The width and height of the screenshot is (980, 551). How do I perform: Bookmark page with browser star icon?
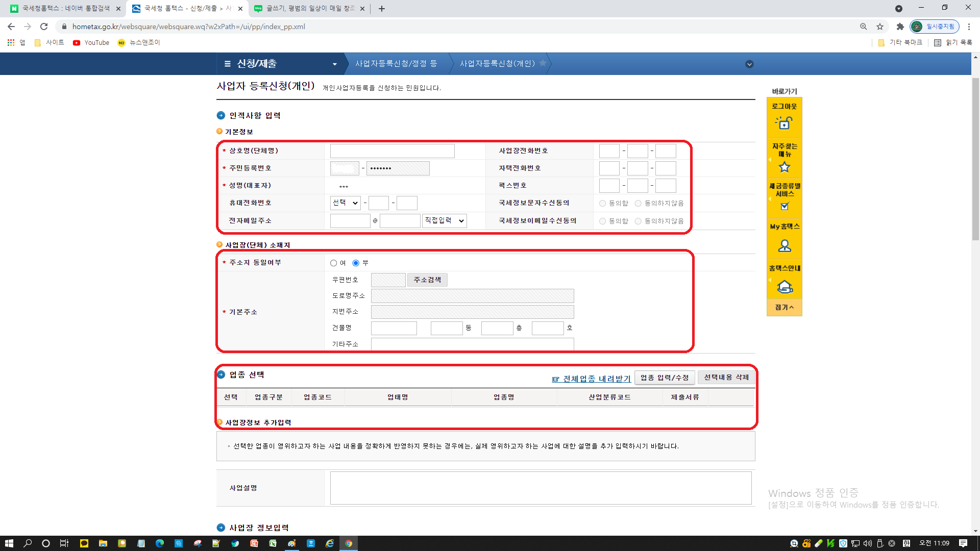pyautogui.click(x=880, y=27)
